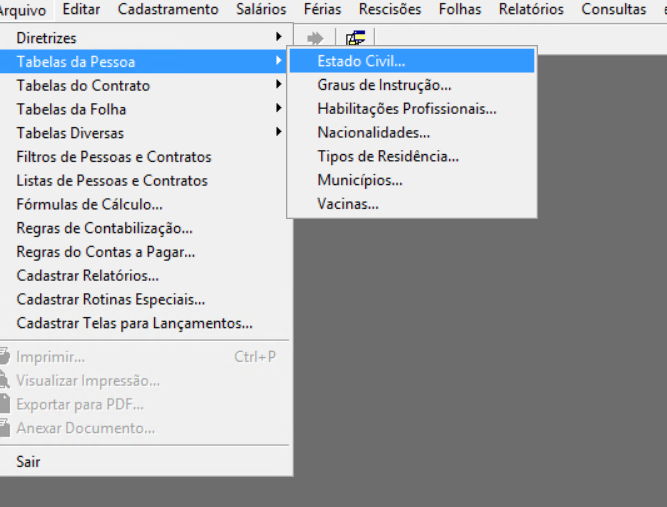This screenshot has width=667, height=507.
Task: Select Vacinas from the submenu
Action: coord(348,204)
